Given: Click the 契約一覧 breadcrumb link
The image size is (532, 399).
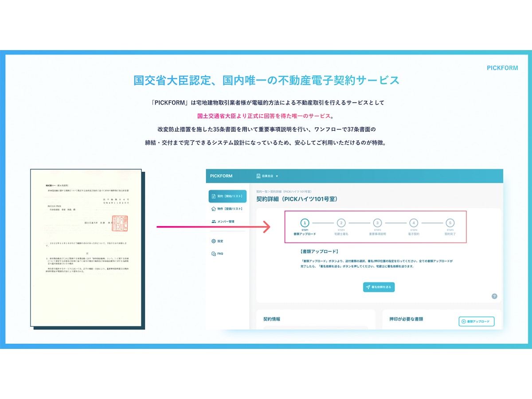Looking at the screenshot, I should 262,192.
